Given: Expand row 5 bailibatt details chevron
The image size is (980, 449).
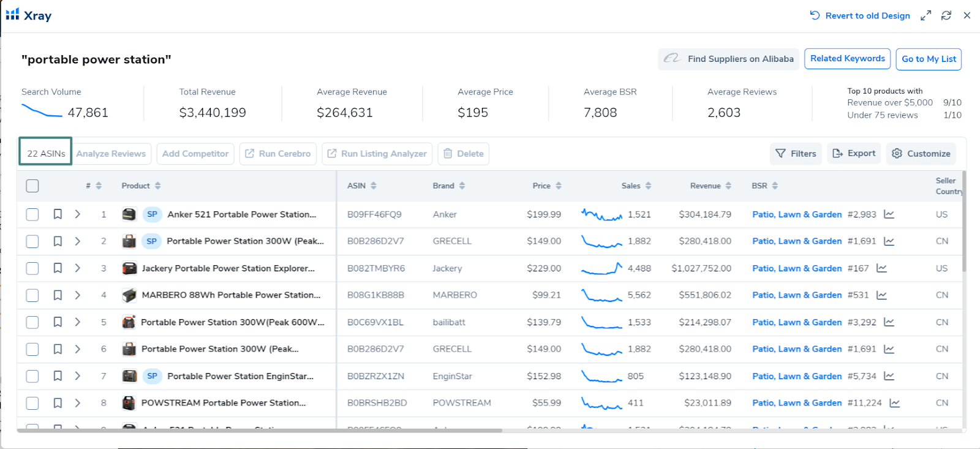Looking at the screenshot, I should tap(78, 322).
